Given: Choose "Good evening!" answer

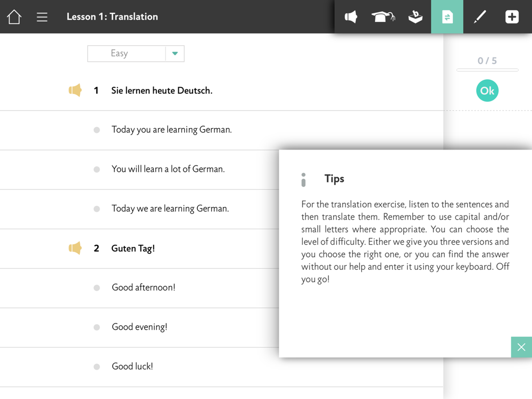Looking at the screenshot, I should (139, 327).
